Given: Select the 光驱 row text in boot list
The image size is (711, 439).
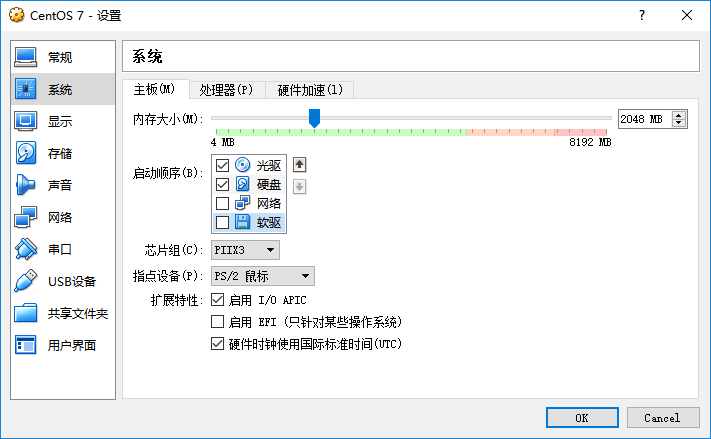Looking at the screenshot, I should click(x=269, y=166).
